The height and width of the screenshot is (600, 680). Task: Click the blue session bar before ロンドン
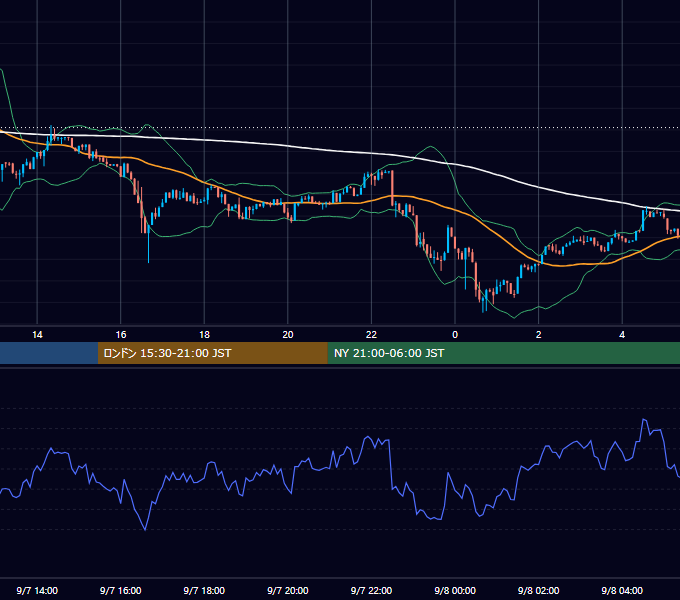pyautogui.click(x=49, y=353)
